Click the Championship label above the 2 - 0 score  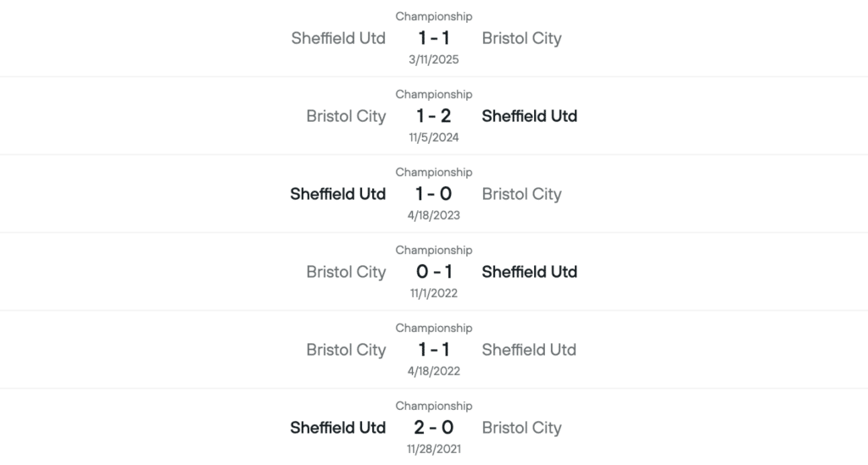[x=434, y=406]
